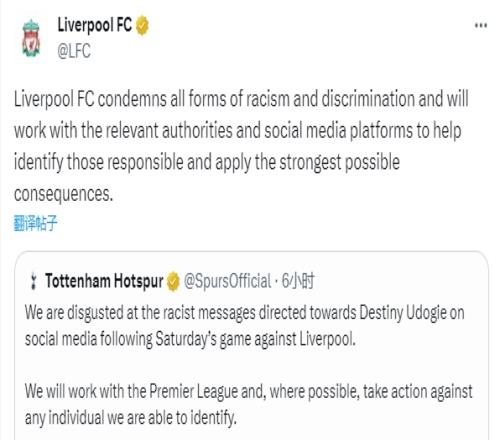Open the @LFC handle link
Image resolution: width=500 pixels, height=440 pixels.
(x=74, y=51)
